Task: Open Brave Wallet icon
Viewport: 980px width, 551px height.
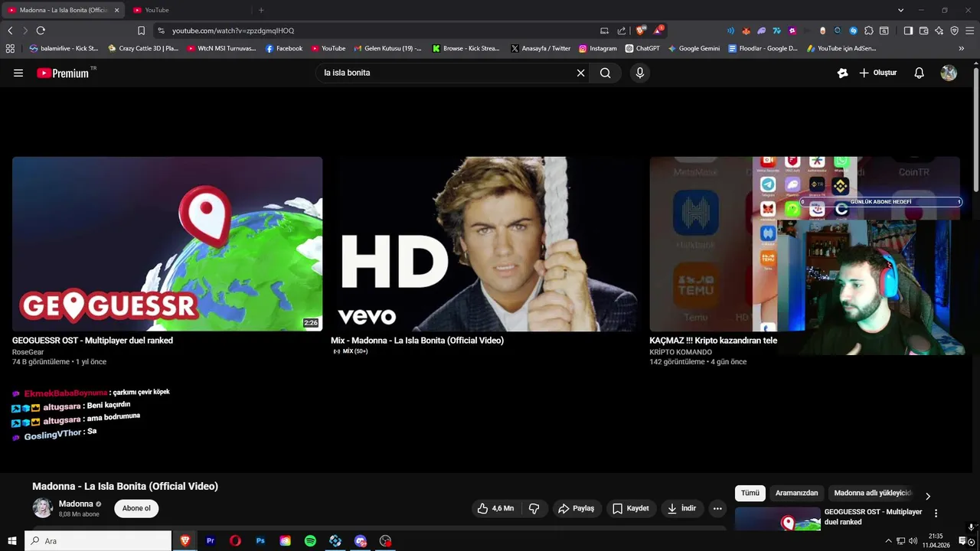Action: click(923, 31)
